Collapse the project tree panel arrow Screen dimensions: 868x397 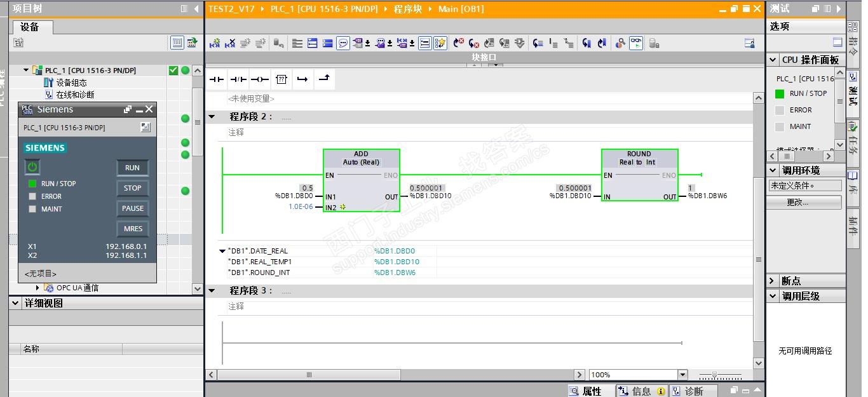196,9
